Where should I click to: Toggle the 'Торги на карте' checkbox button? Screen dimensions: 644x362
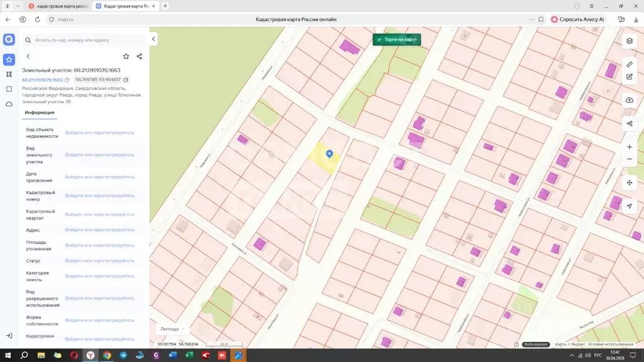397,40
